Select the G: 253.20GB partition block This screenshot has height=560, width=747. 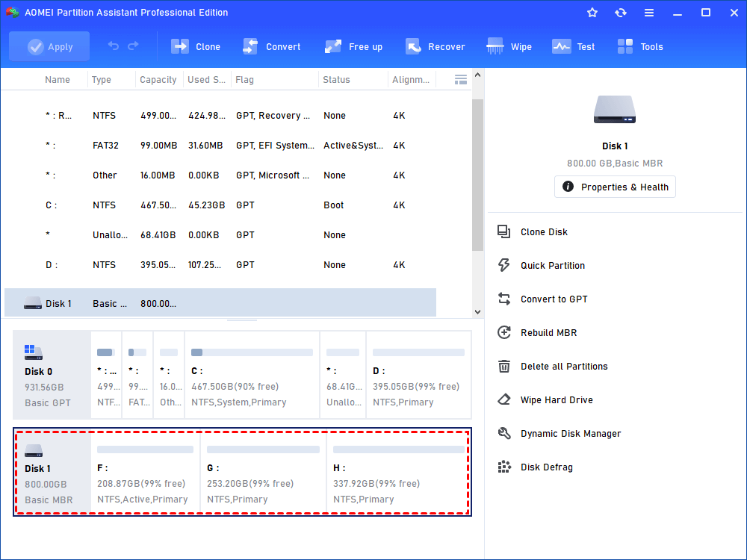264,473
